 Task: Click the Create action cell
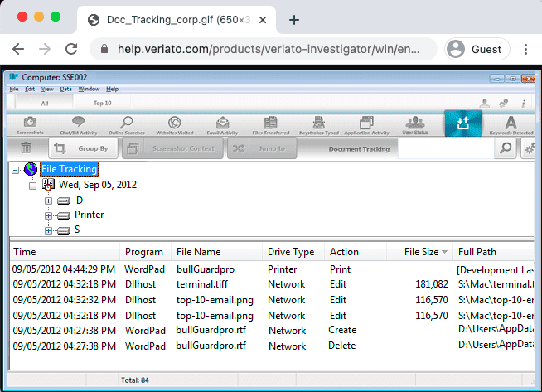(342, 330)
